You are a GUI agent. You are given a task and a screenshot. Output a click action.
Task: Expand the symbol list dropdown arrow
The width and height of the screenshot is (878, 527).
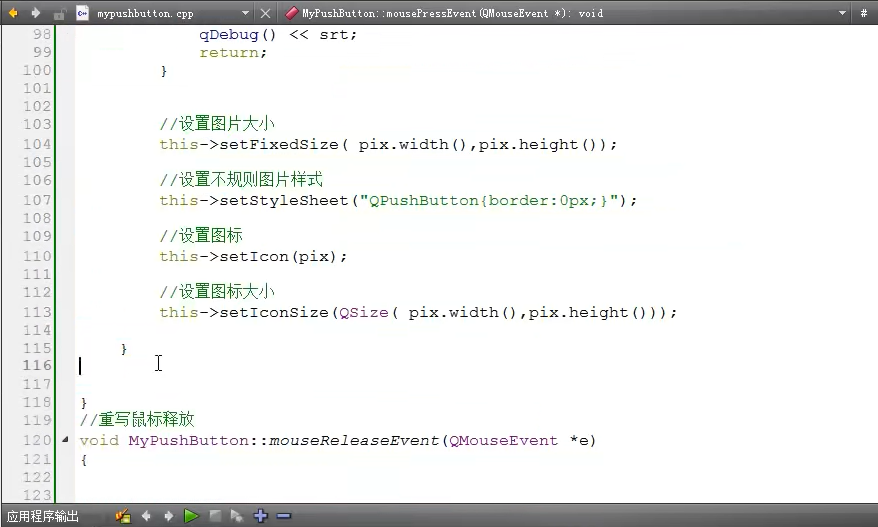pos(842,13)
